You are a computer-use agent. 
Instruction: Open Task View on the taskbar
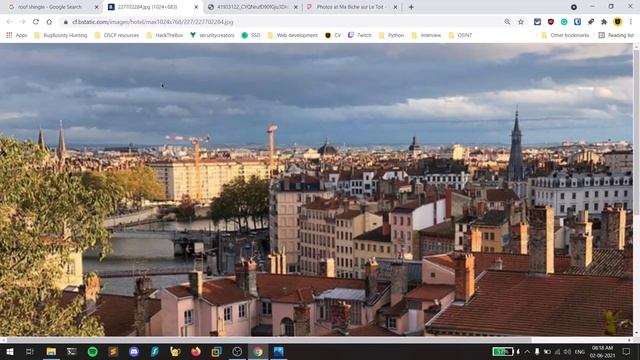(30, 351)
